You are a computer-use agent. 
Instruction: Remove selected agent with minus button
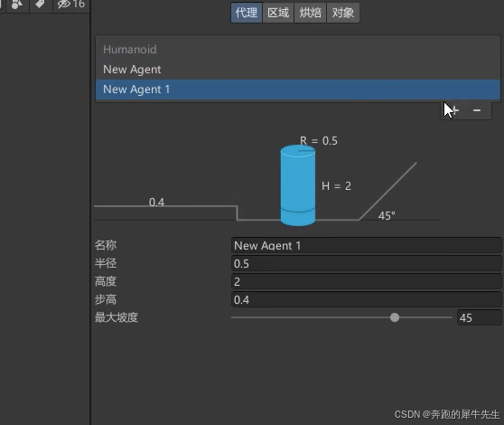(x=477, y=110)
